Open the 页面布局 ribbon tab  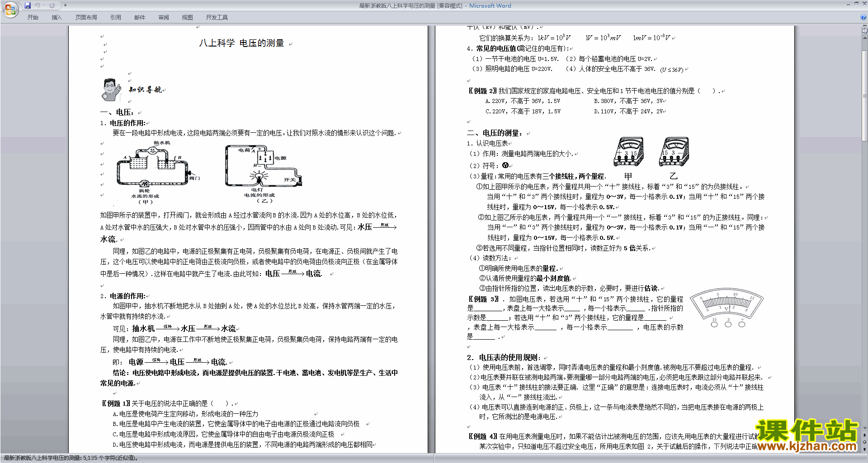[x=86, y=18]
